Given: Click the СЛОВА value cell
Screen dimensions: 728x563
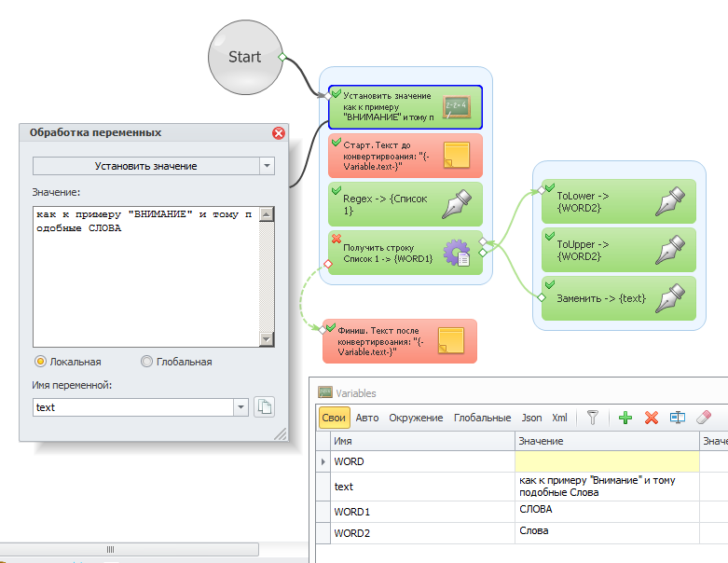Looking at the screenshot, I should tap(607, 512).
